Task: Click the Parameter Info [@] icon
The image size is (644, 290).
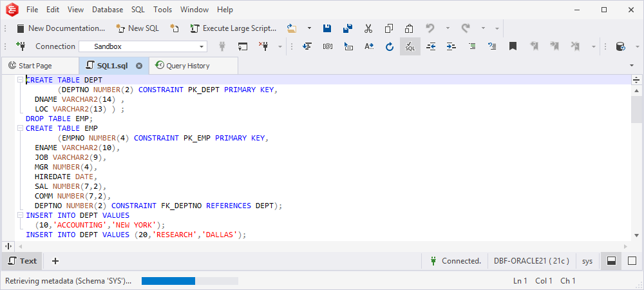Action: pyautogui.click(x=328, y=46)
